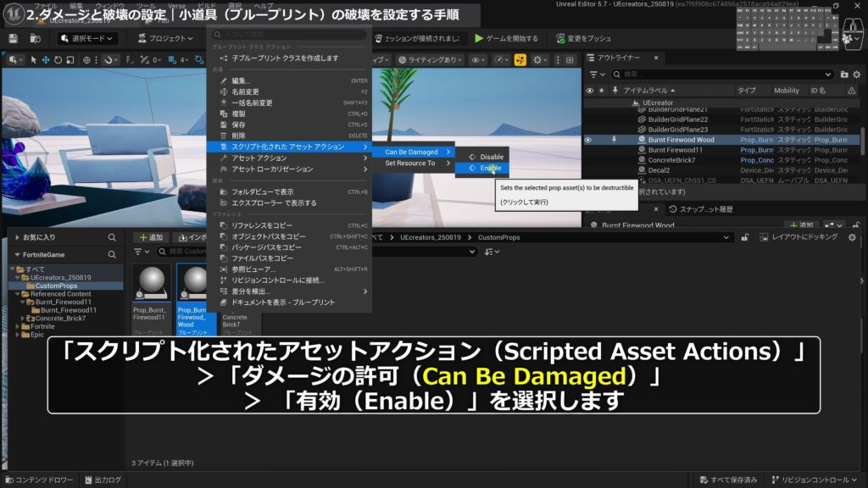Click the Outliner warning triangle column icon
The image size is (868, 488).
[x=851, y=90]
